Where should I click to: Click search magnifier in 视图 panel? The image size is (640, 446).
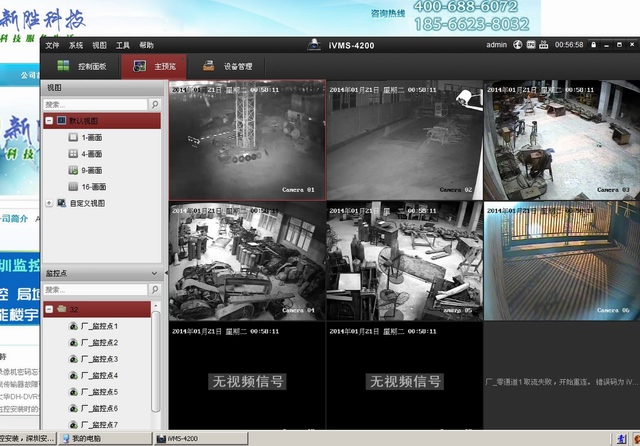coord(154,104)
